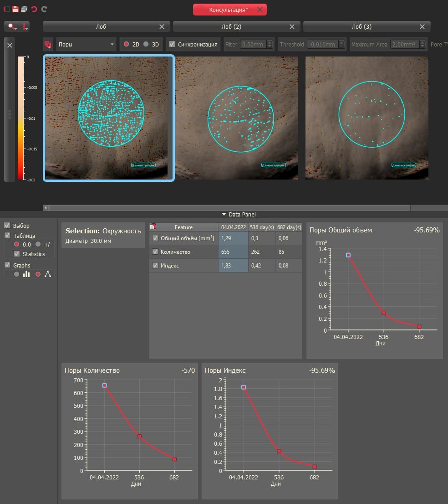The height and width of the screenshot is (504, 448).
Task: Select the line chart graph radio button
Action: point(38,274)
